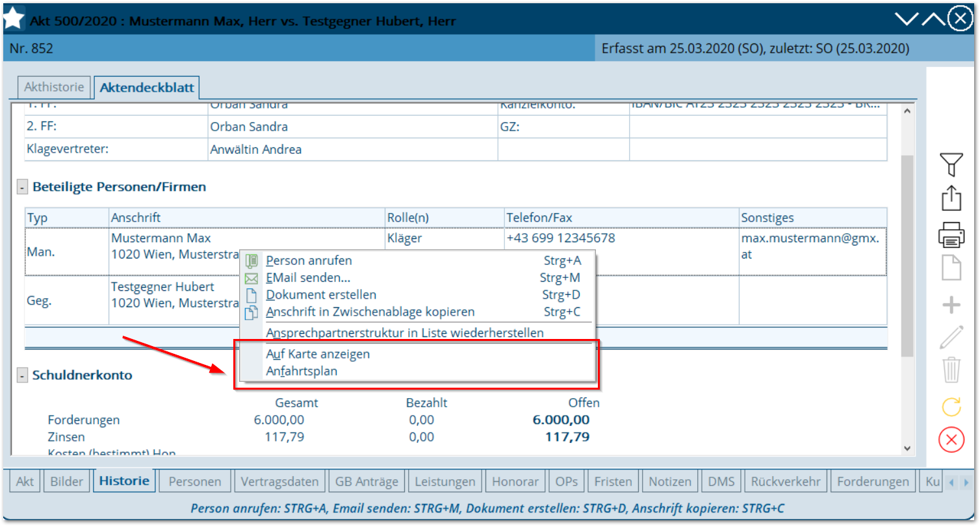980x526 pixels.
Task: Open the Rückverkehr bottom tab
Action: 786,482
